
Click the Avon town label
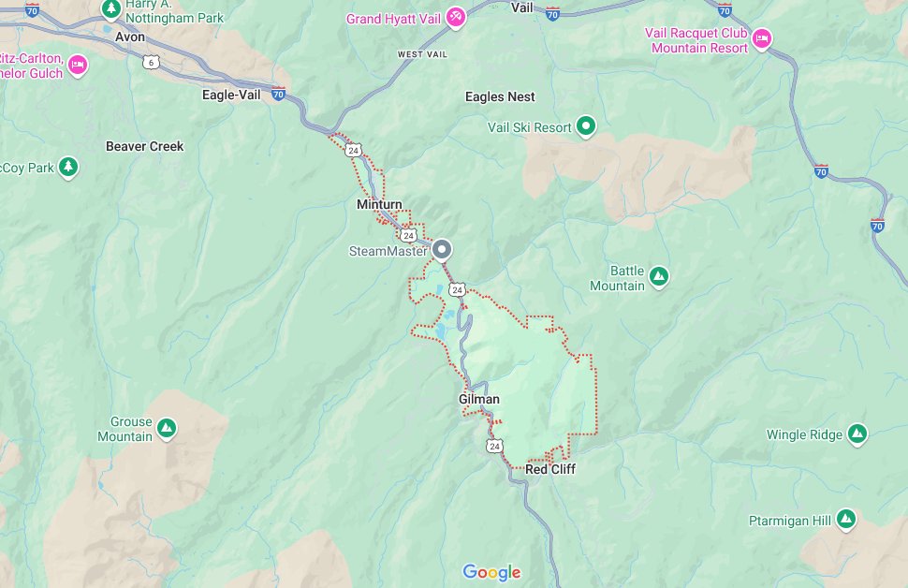coord(130,37)
